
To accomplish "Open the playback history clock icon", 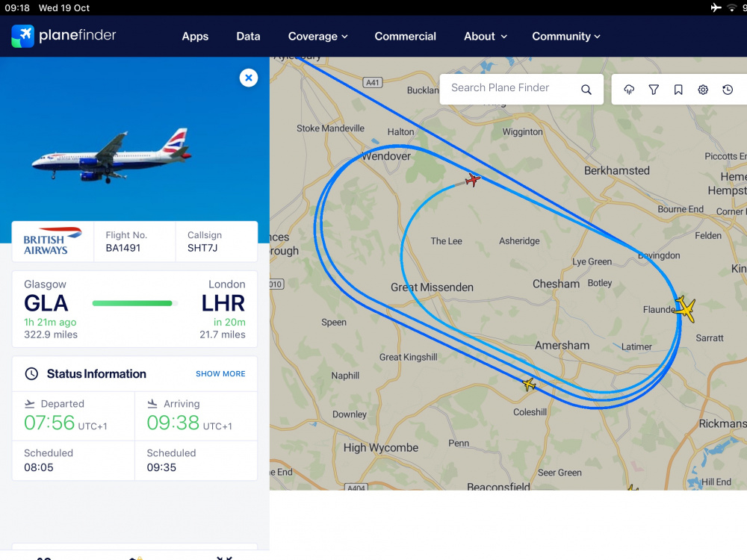I will [728, 90].
